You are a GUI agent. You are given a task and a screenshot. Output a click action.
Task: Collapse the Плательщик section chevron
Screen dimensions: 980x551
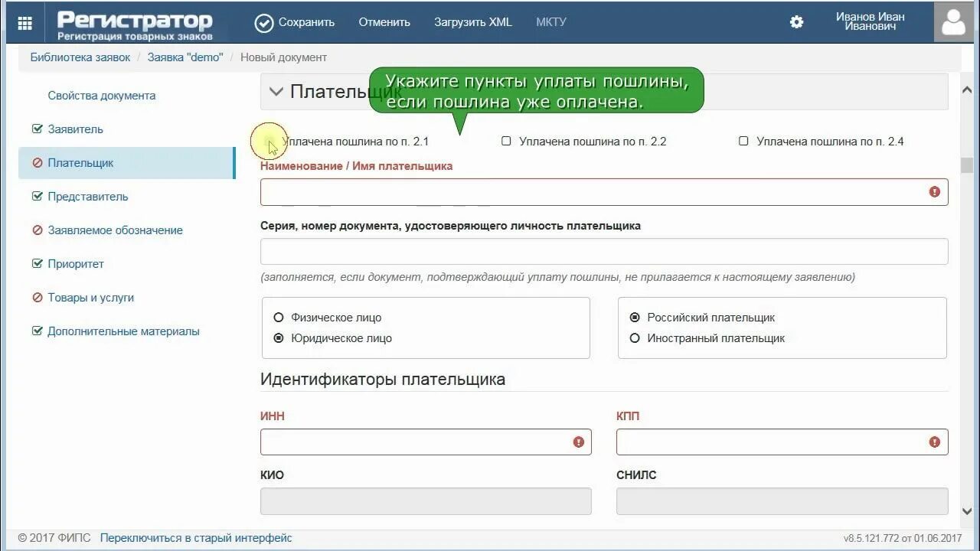[276, 92]
